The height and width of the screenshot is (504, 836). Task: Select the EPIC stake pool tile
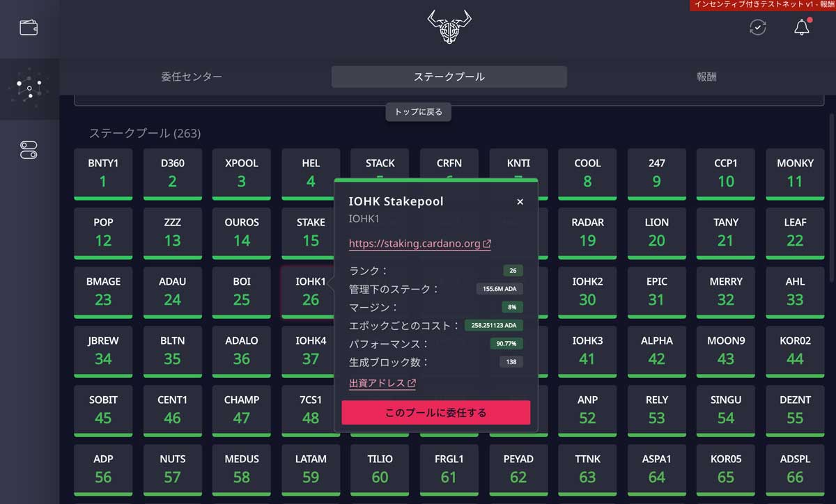click(x=656, y=292)
